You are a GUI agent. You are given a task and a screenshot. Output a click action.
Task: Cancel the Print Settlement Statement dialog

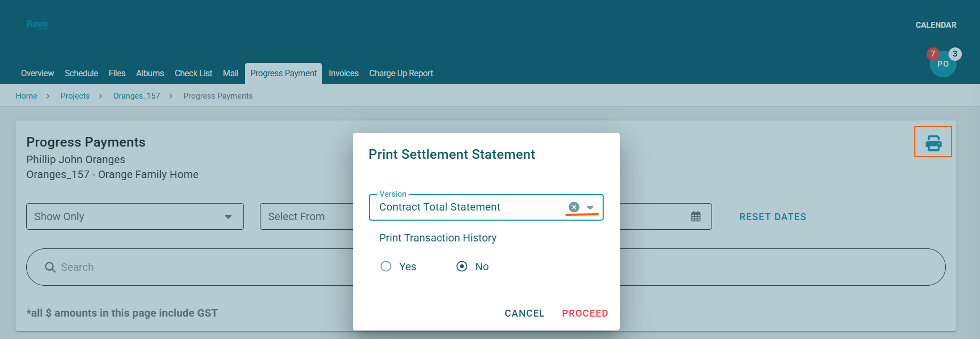tap(524, 313)
